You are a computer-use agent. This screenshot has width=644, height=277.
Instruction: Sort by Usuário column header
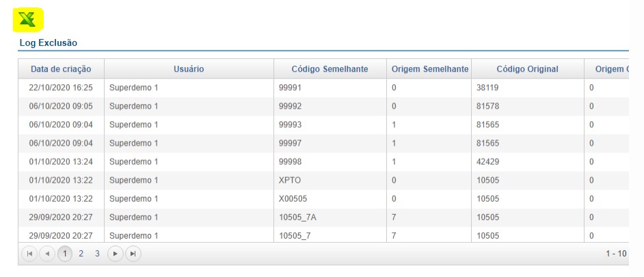189,69
